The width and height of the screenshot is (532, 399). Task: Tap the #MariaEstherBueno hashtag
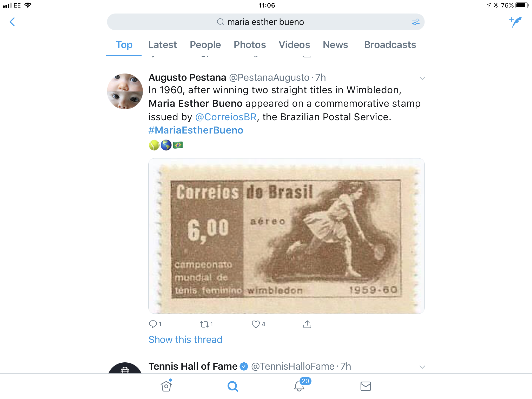tap(196, 130)
